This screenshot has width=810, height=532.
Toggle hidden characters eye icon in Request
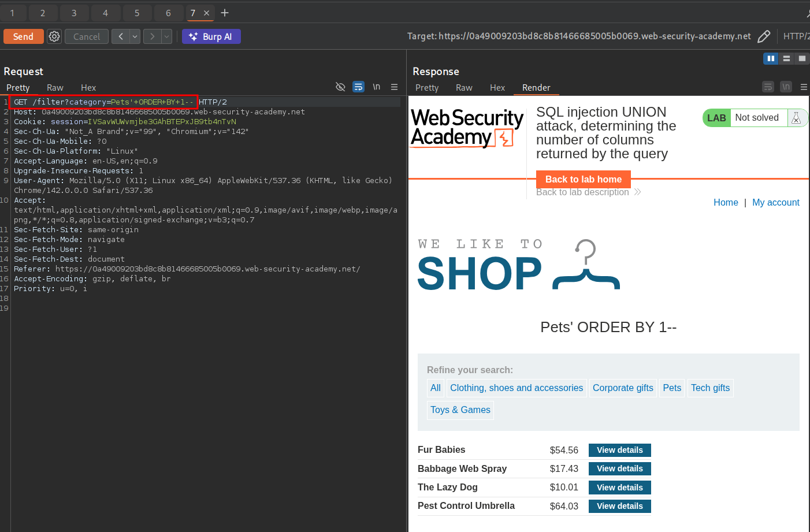pos(340,87)
